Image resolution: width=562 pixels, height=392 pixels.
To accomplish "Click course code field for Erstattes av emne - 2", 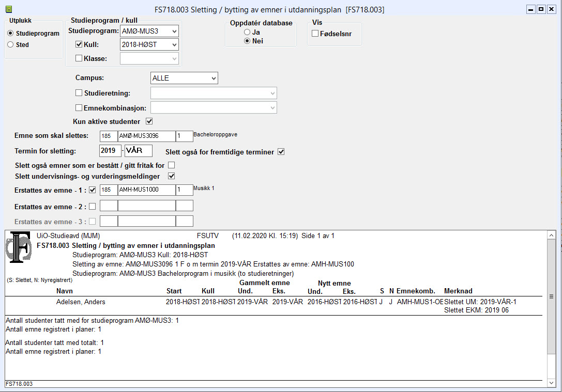I will (147, 206).
